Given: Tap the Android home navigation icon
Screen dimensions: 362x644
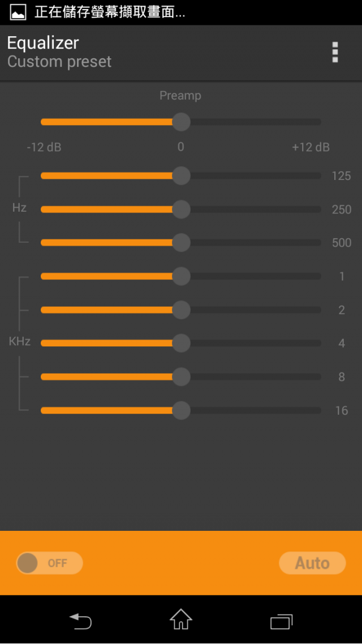Looking at the screenshot, I should click(x=181, y=619).
